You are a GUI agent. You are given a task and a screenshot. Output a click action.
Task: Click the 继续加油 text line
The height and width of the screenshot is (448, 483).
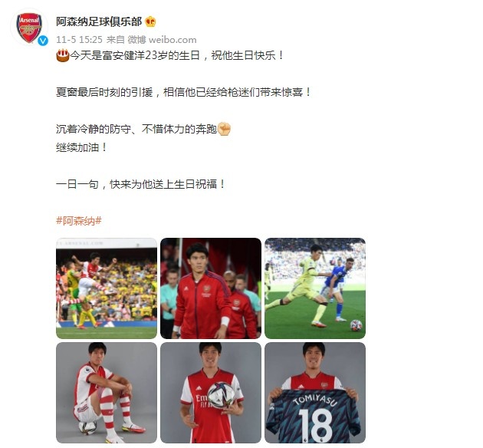pyautogui.click(x=81, y=147)
